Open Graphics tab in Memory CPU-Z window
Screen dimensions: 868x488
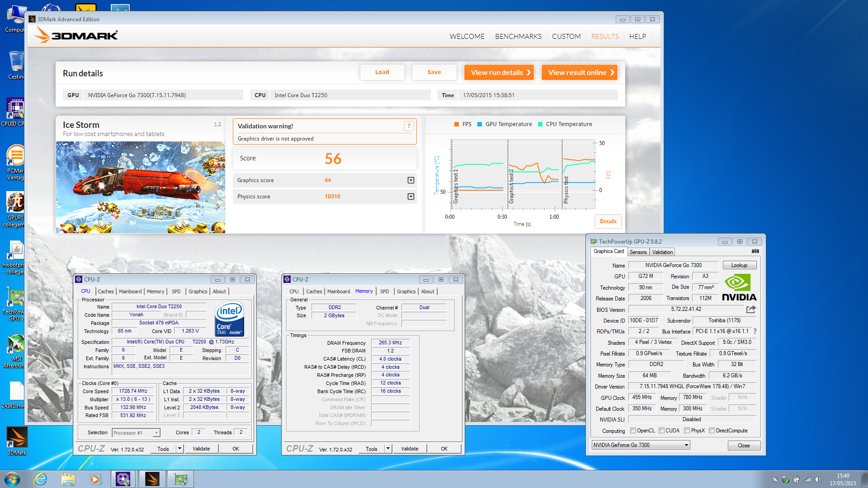coord(406,291)
